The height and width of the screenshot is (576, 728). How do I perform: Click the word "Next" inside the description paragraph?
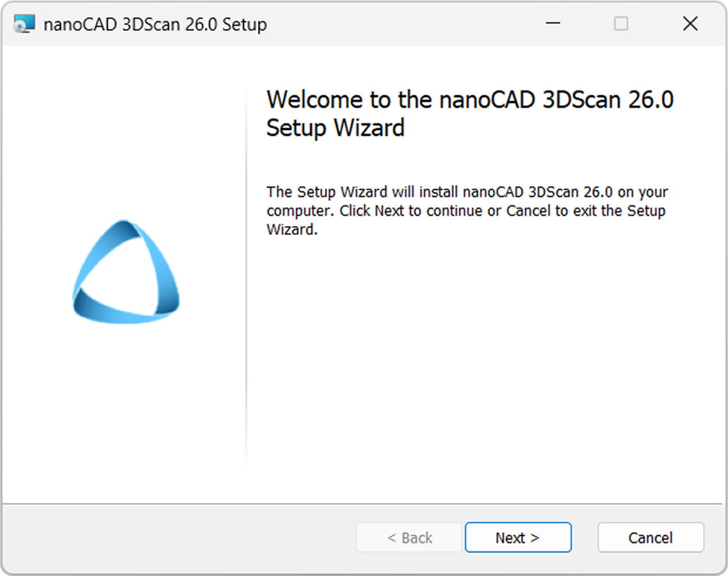tap(389, 211)
